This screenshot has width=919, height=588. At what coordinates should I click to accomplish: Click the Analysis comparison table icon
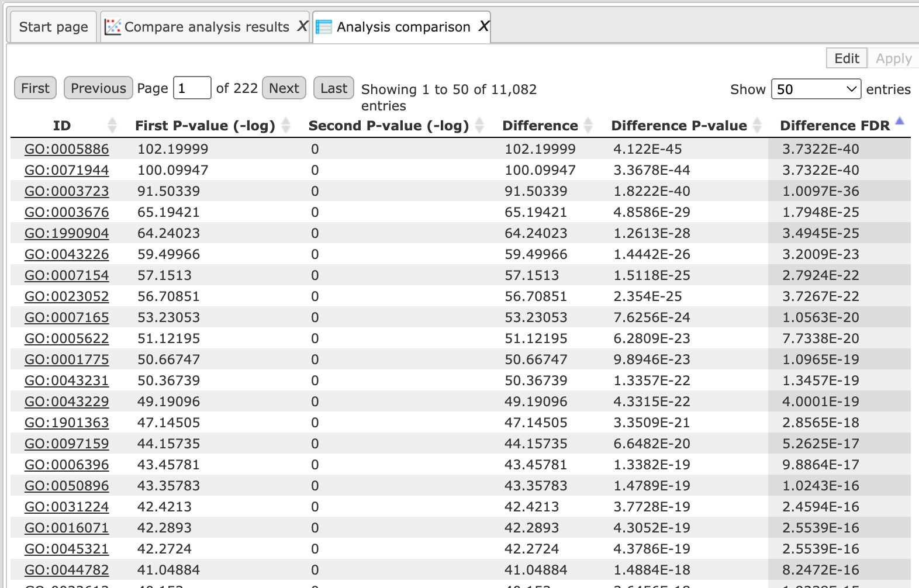coord(324,27)
